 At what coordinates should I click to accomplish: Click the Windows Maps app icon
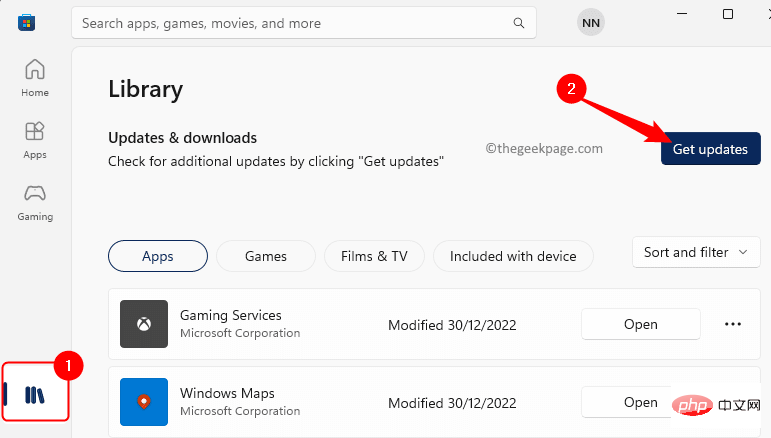[x=144, y=402]
